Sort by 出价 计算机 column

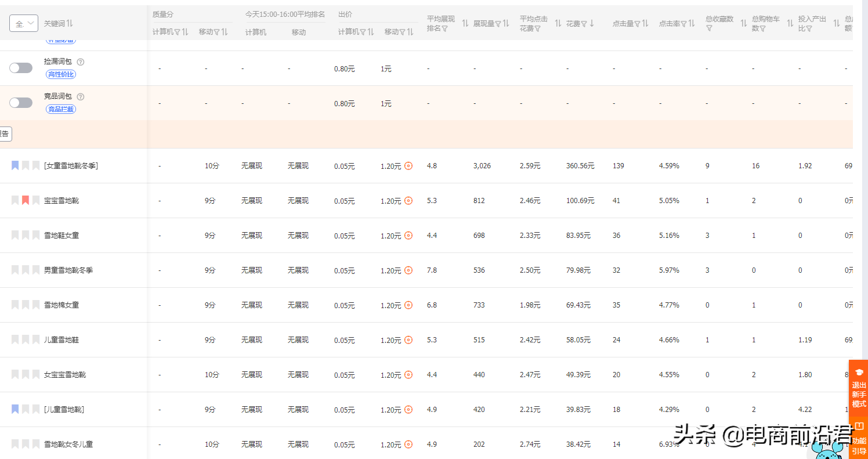click(371, 32)
